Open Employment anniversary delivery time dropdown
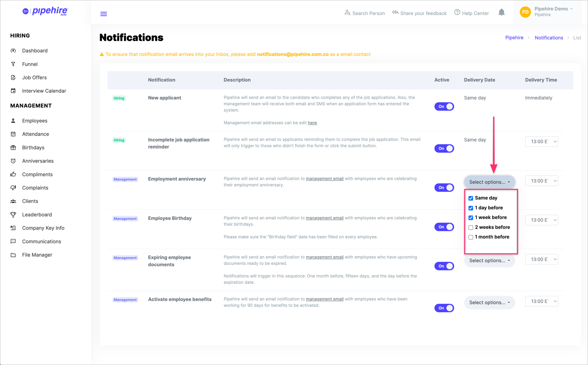 pos(542,181)
